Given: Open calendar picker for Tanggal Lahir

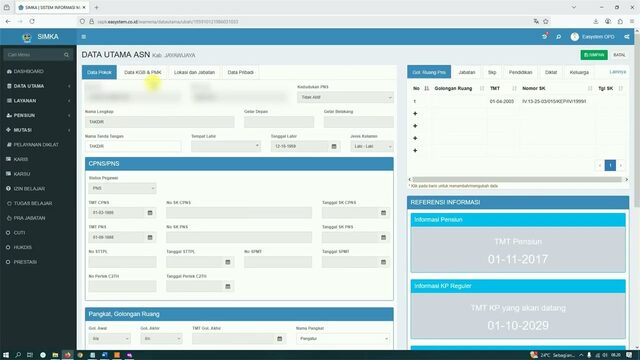Looking at the screenshot, I should [x=334, y=146].
